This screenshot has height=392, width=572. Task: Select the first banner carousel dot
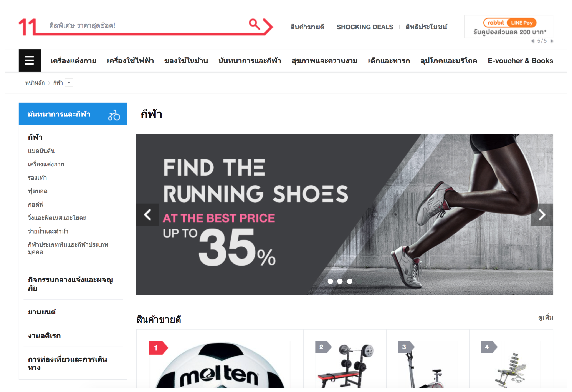[x=330, y=281]
